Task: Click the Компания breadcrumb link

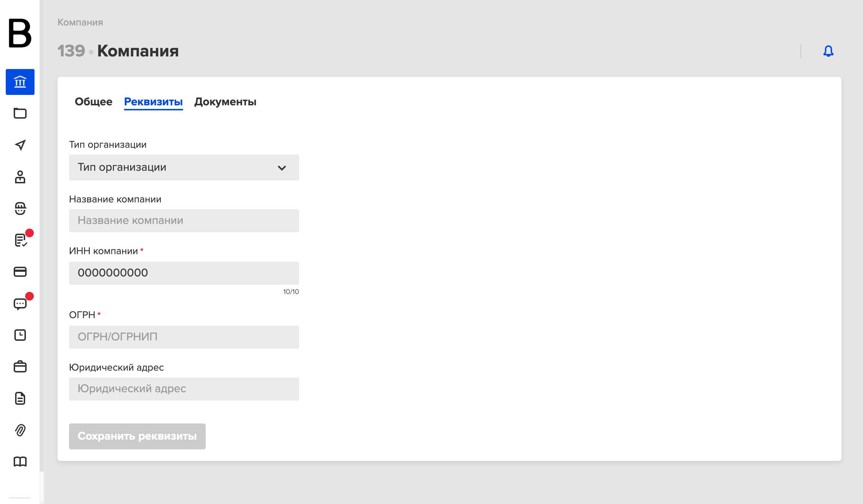Action: (x=80, y=22)
